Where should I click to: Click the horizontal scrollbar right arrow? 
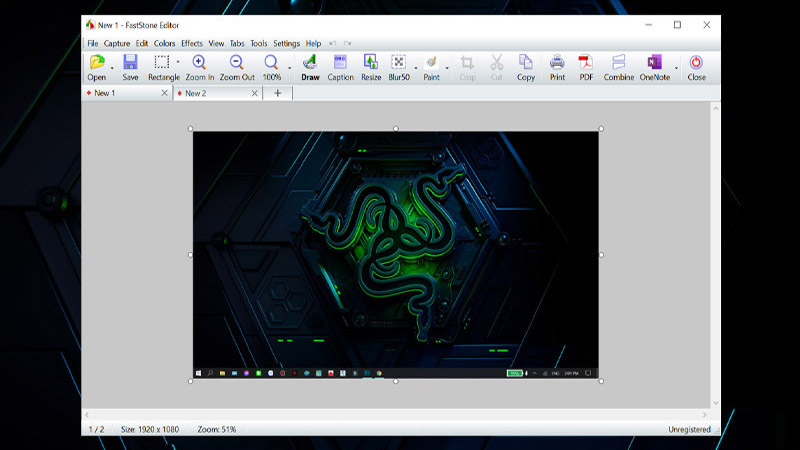coord(704,415)
